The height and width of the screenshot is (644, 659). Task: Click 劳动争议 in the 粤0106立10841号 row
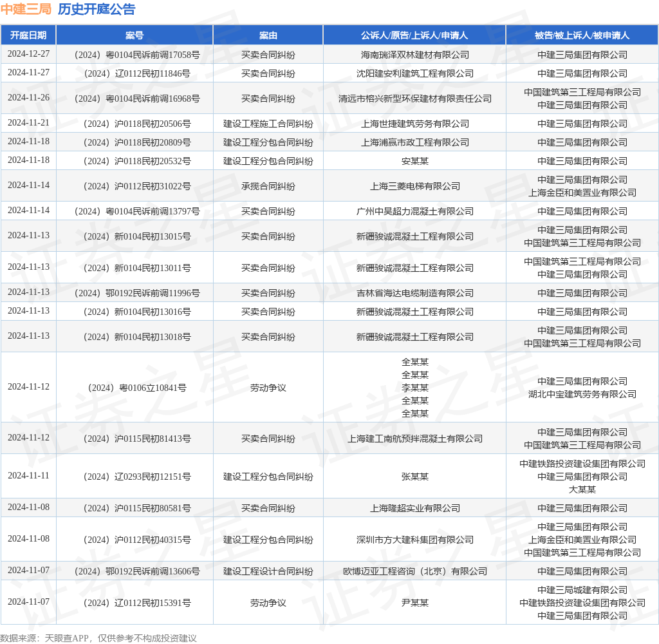tap(268, 388)
